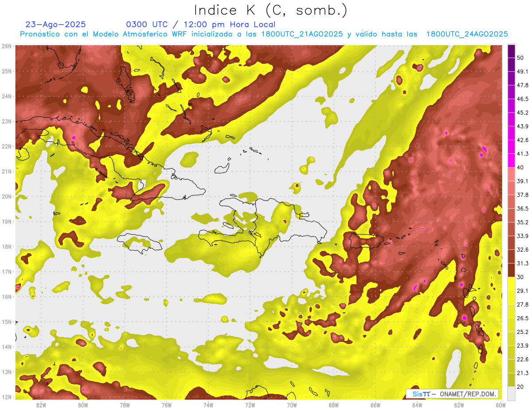Image resolution: width=532 pixels, height=411 pixels.
Task: Click the '25.2' value on the color scale
Action: (x=522, y=332)
